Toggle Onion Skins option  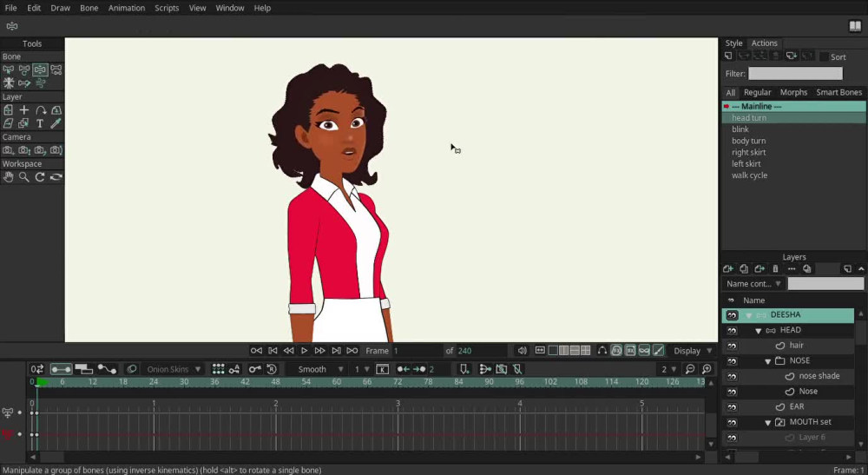tap(131, 369)
